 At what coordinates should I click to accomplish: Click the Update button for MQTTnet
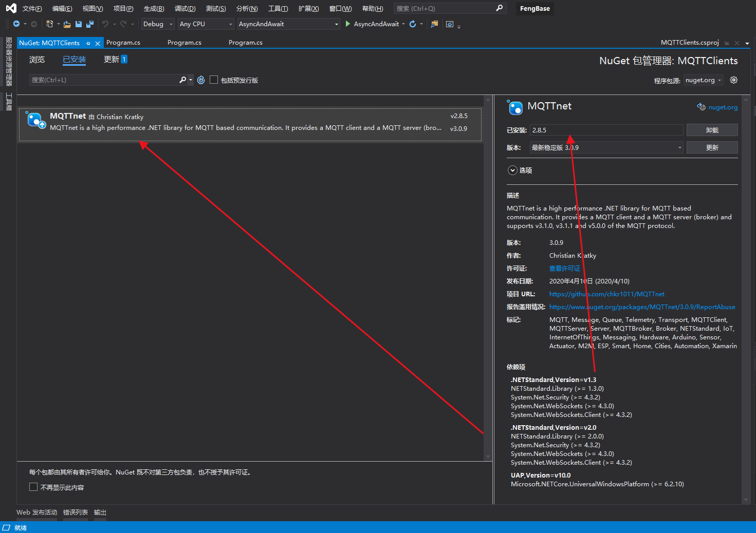point(712,147)
